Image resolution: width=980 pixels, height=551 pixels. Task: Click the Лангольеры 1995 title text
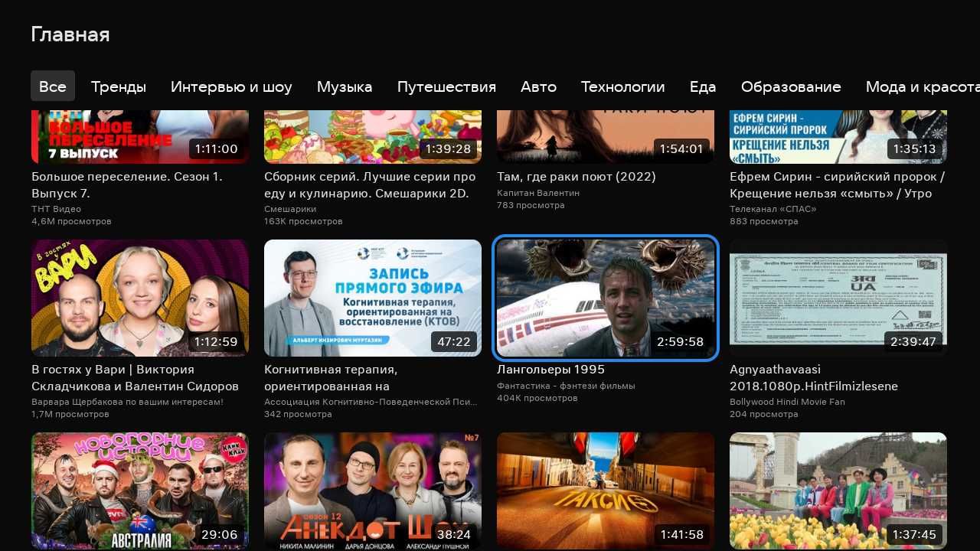tap(550, 370)
